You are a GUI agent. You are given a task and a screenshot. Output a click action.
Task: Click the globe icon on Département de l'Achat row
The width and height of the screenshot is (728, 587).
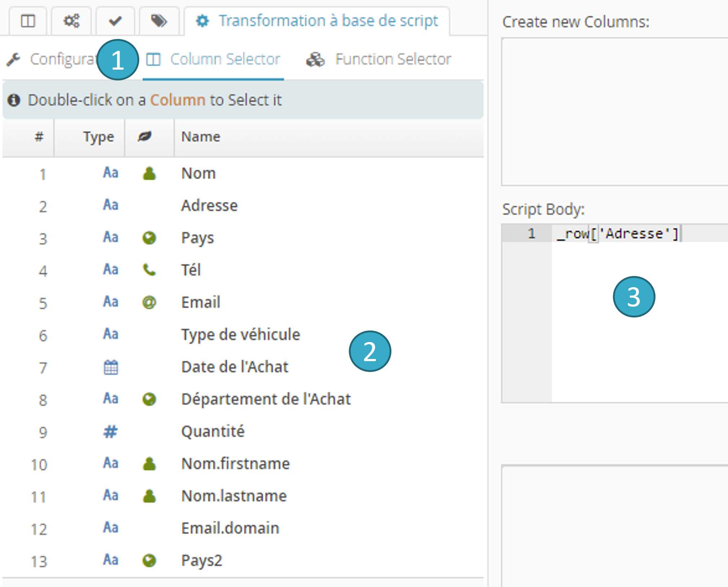click(149, 399)
